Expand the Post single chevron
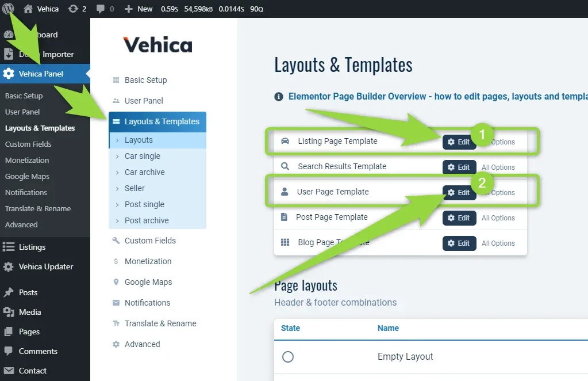Screen dimensions: 588x381 (117, 204)
